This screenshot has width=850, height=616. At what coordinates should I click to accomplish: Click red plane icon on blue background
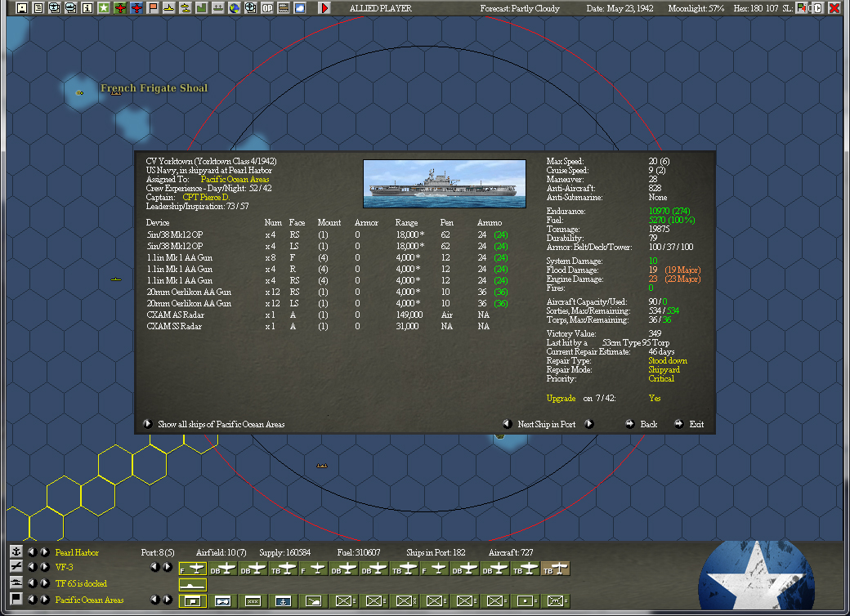pyautogui.click(x=136, y=8)
